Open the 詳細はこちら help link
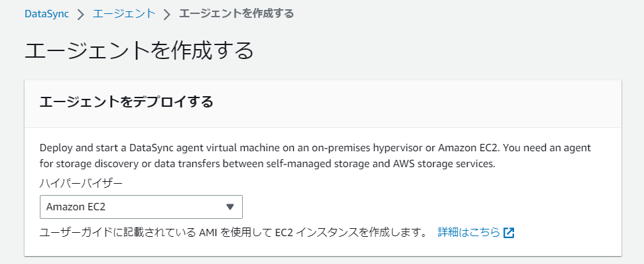Viewport: 644px width, 264px height. point(469,232)
